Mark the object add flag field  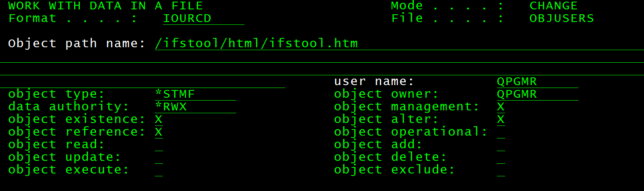tap(501, 145)
